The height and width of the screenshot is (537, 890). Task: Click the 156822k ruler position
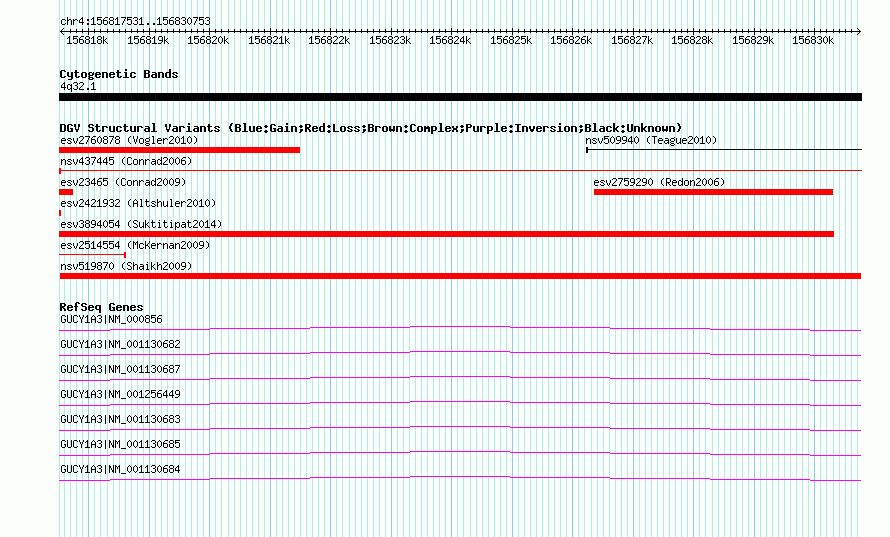[x=329, y=40]
